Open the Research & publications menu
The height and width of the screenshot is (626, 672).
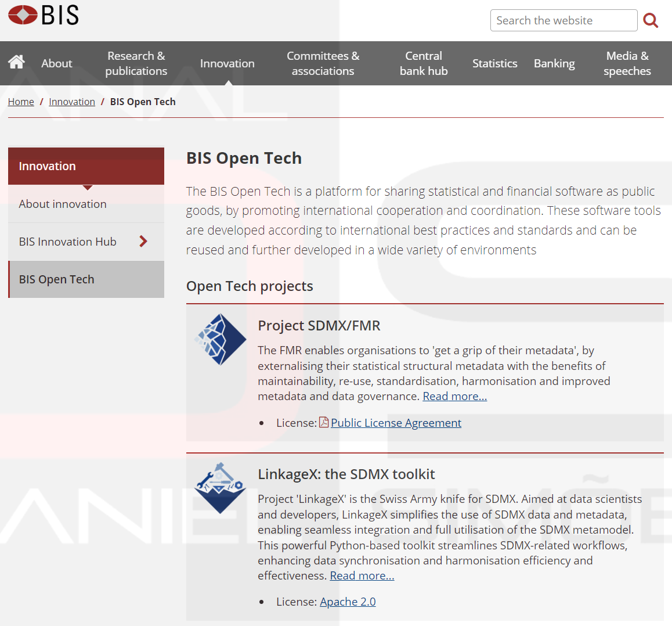(x=136, y=63)
